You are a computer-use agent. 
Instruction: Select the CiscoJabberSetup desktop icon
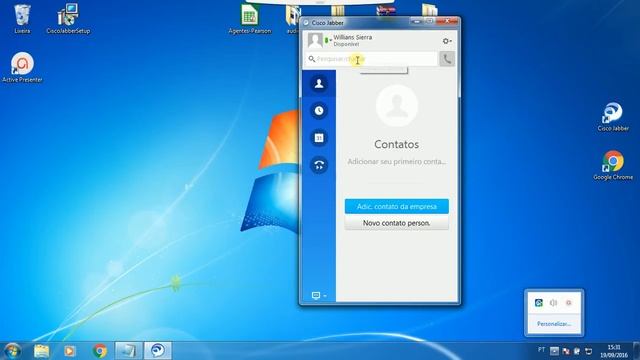[x=68, y=19]
